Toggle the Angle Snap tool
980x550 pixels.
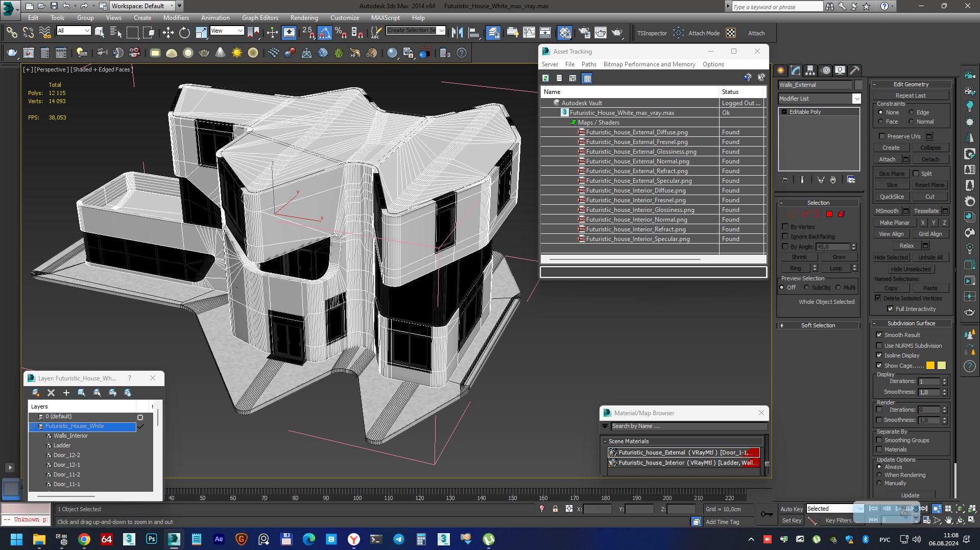pos(325,33)
